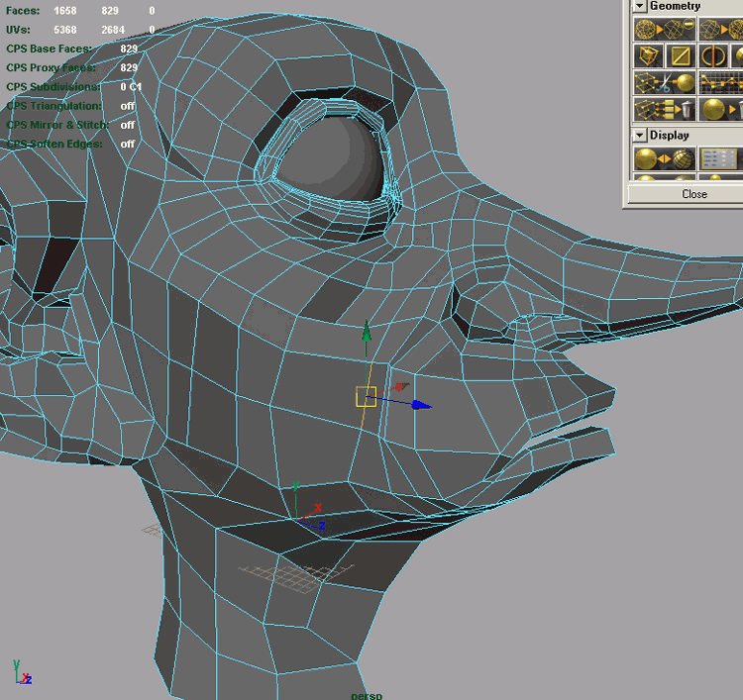This screenshot has width=743, height=700.
Task: Click the XYZ axis indicator in corner
Action: pyautogui.click(x=22, y=673)
